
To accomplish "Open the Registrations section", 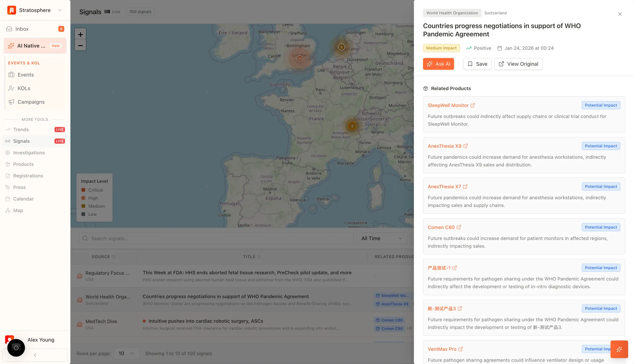I will (x=28, y=175).
